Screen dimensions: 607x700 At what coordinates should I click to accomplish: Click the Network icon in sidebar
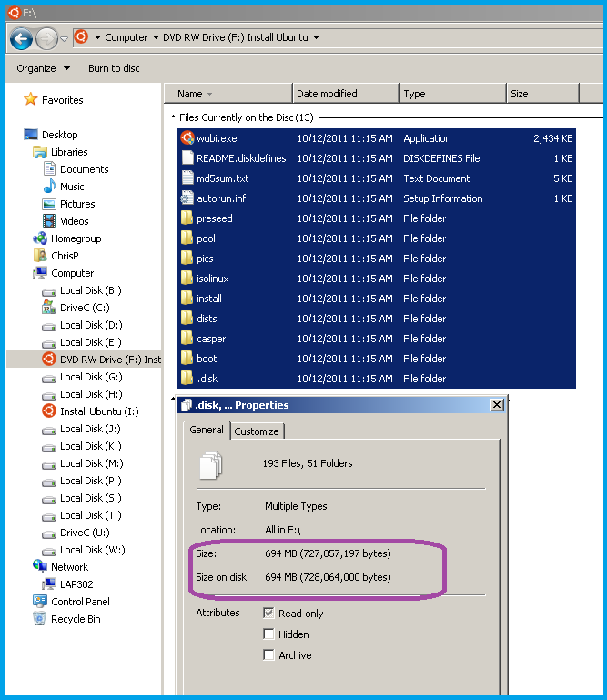(x=40, y=566)
